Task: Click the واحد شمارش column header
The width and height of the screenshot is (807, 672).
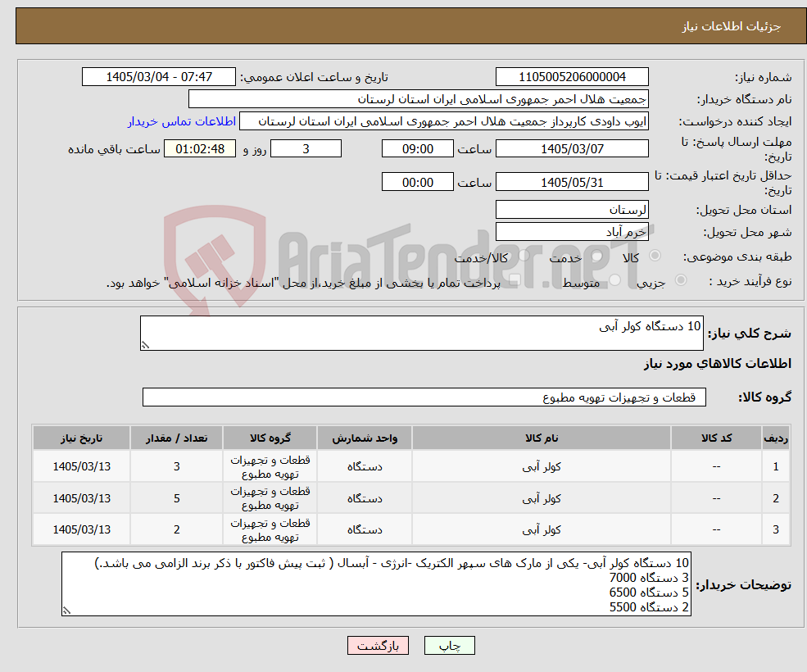Action: click(x=365, y=438)
